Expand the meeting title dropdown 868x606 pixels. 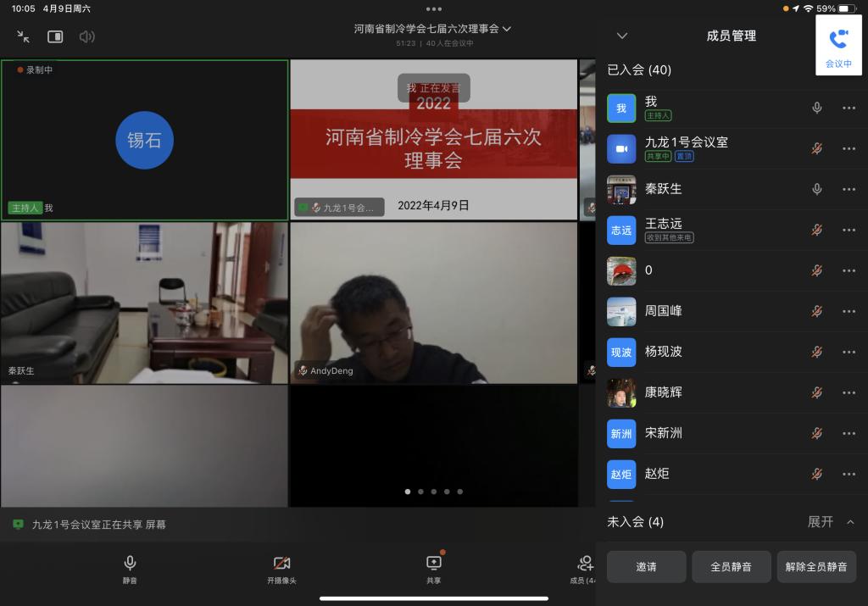pos(507,29)
